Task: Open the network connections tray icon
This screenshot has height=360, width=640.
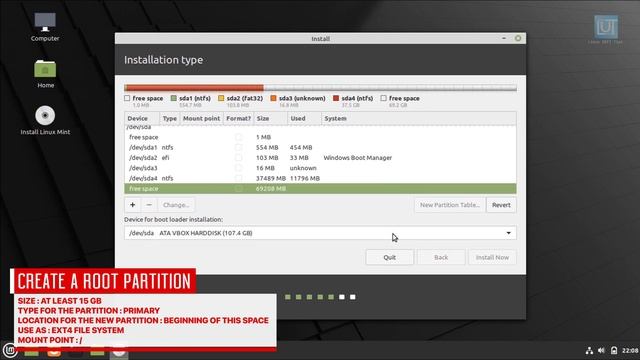Action: click(x=589, y=351)
